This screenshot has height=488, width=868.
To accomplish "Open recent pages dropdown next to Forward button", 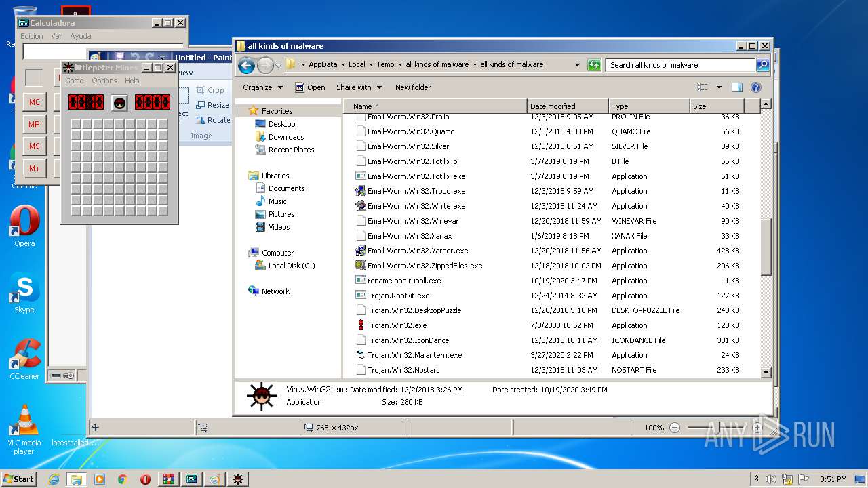I will [x=278, y=66].
